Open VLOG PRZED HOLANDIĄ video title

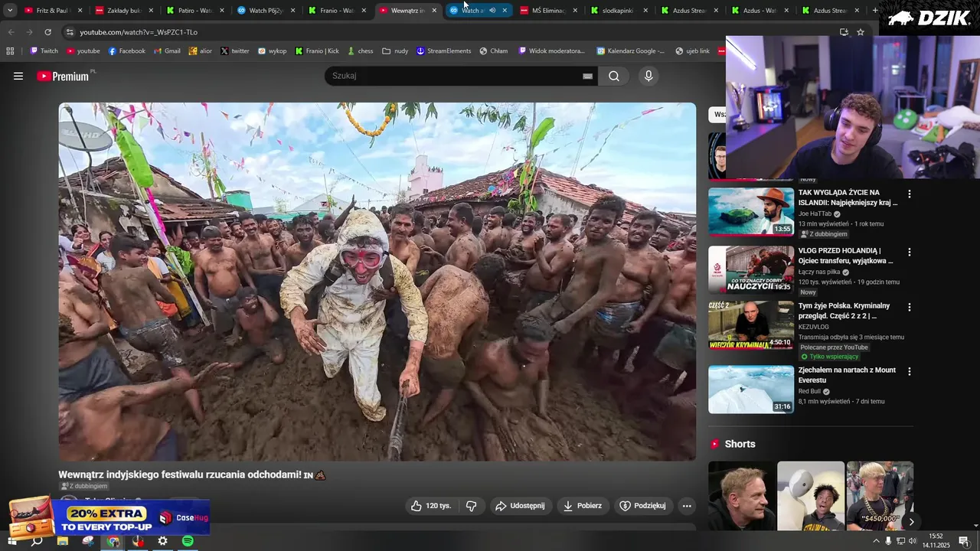(x=845, y=256)
